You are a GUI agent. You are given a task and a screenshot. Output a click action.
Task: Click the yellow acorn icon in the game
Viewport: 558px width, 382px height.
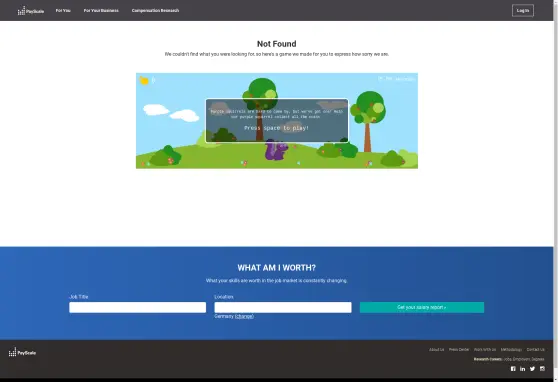[x=144, y=80]
